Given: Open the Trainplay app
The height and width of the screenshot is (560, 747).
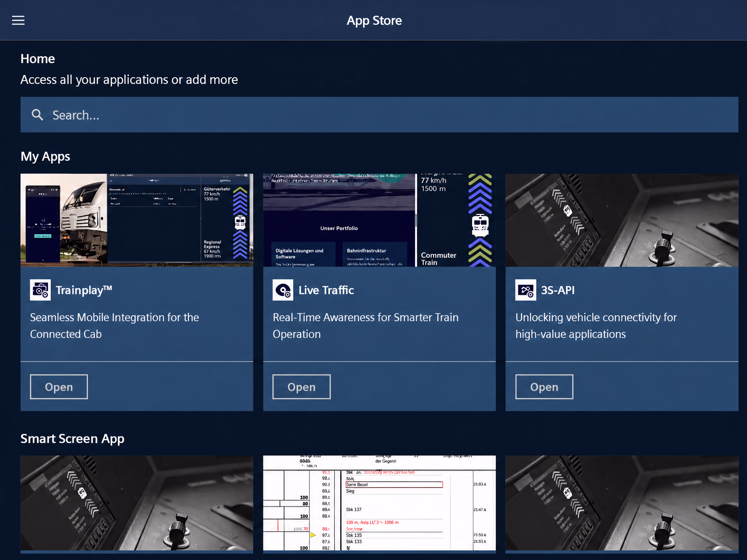Looking at the screenshot, I should pyautogui.click(x=59, y=387).
